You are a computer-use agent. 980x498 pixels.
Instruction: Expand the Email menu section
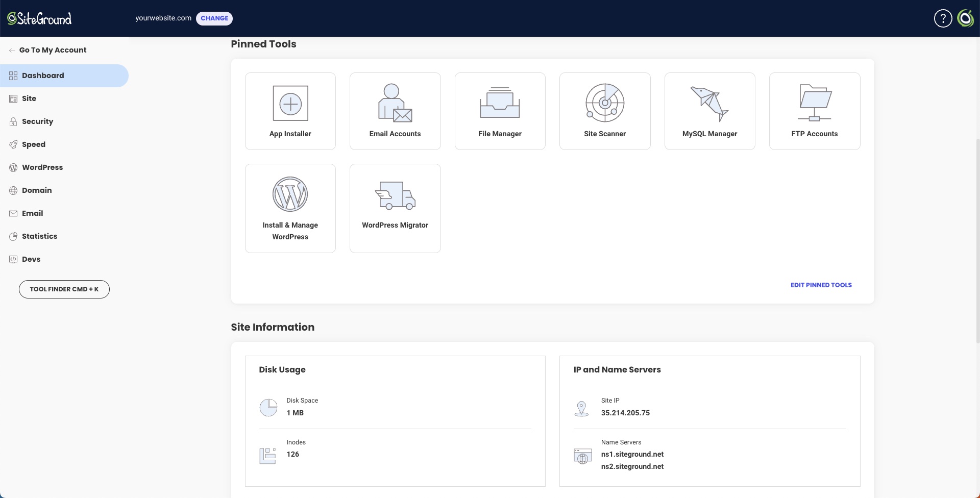tap(64, 213)
